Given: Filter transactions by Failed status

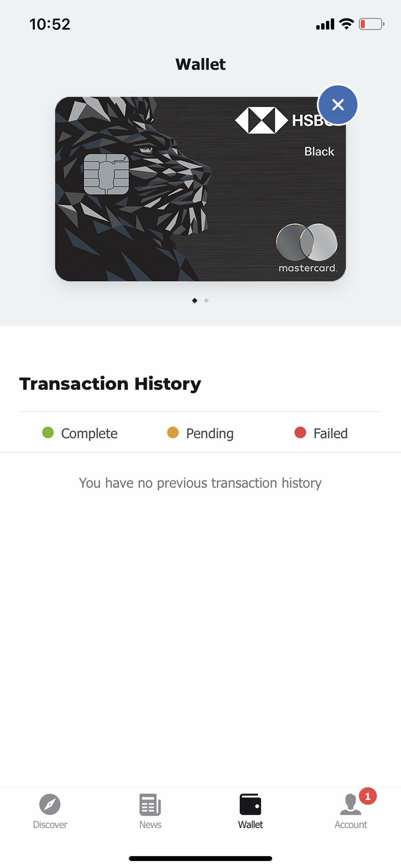Looking at the screenshot, I should pos(321,433).
